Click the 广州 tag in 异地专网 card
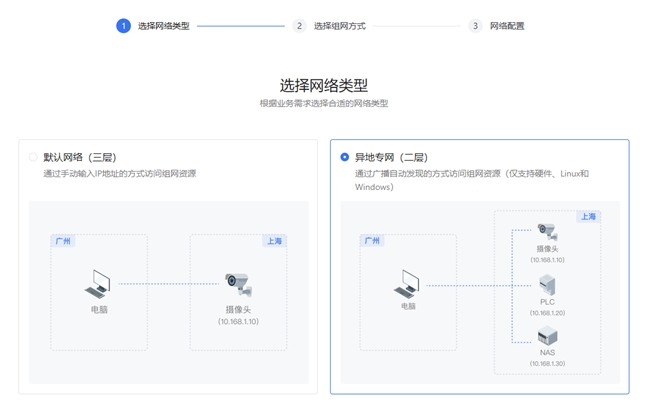The width and height of the screenshot is (650, 410). 372,241
